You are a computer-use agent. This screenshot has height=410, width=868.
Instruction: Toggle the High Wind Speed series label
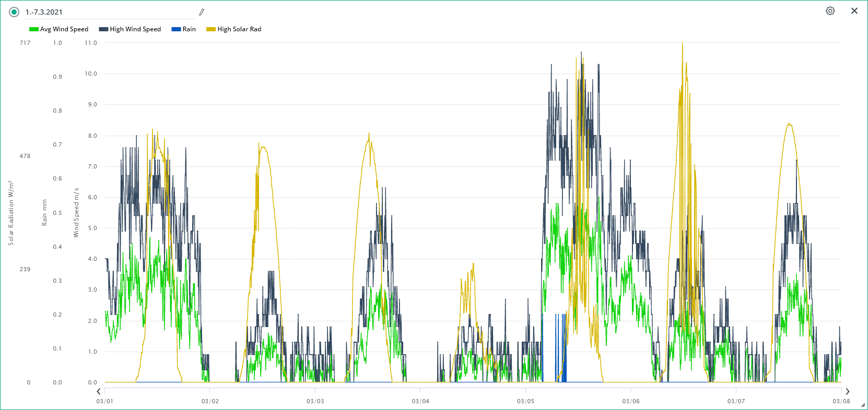click(135, 29)
